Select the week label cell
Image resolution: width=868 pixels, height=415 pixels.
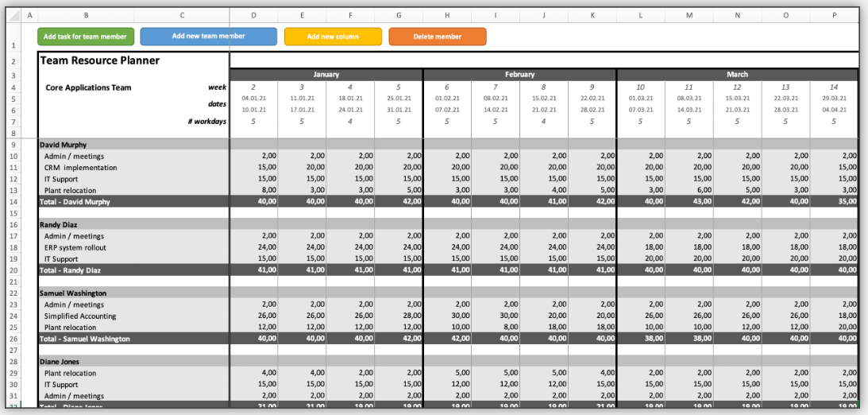[217, 87]
